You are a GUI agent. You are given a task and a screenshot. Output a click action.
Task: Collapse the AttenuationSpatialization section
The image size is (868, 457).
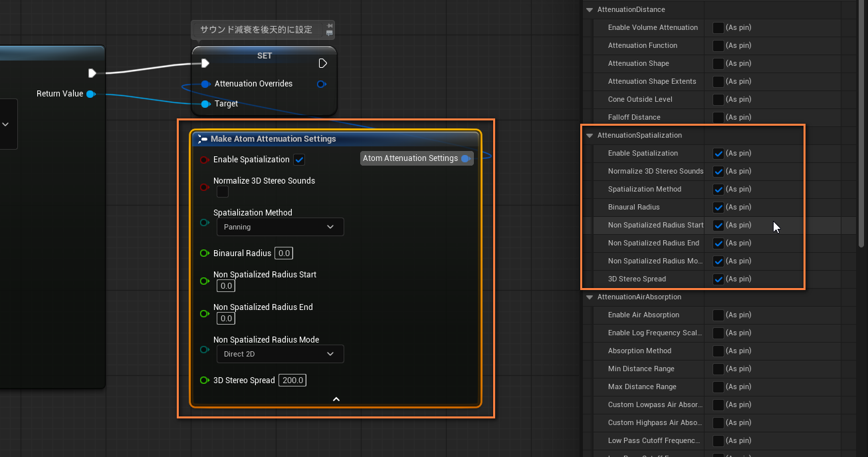[x=590, y=135]
